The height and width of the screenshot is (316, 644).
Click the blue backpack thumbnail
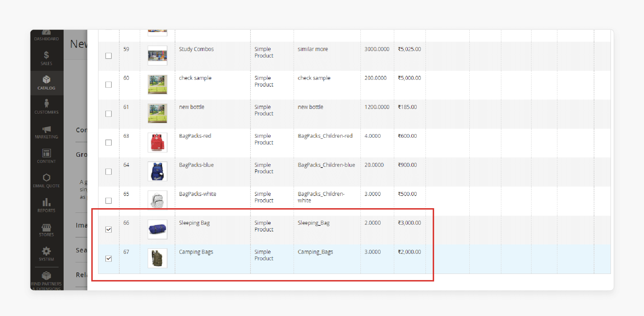tap(157, 171)
